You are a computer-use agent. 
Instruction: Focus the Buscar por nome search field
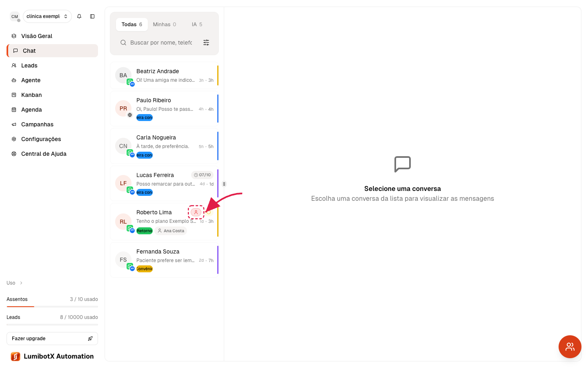[161, 43]
